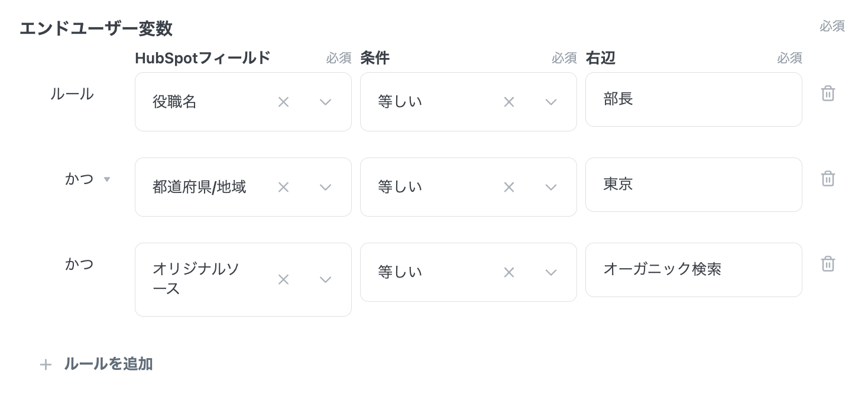The height and width of the screenshot is (393, 868).
Task: Open the second row's condition dropdown
Action: (550, 187)
